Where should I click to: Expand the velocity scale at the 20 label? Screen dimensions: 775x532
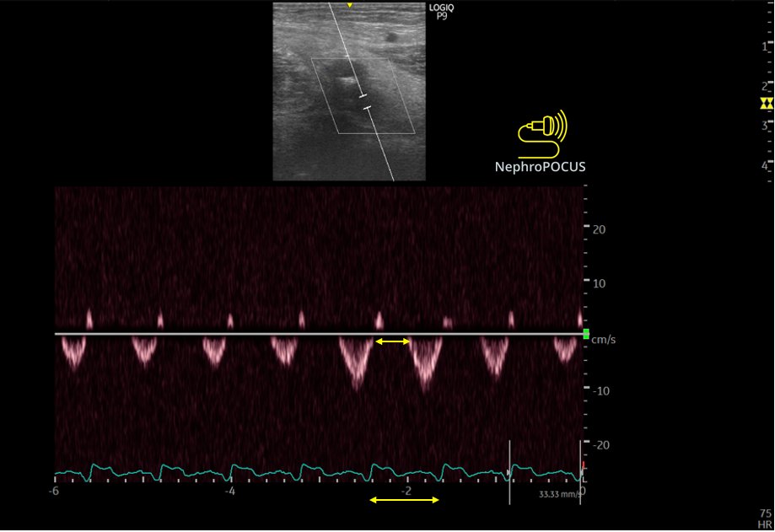click(x=600, y=228)
